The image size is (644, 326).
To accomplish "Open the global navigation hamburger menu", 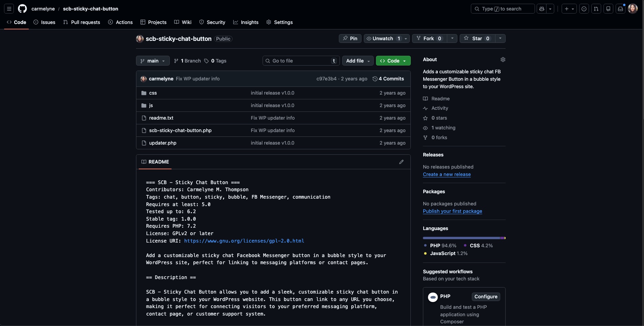I will click(9, 9).
